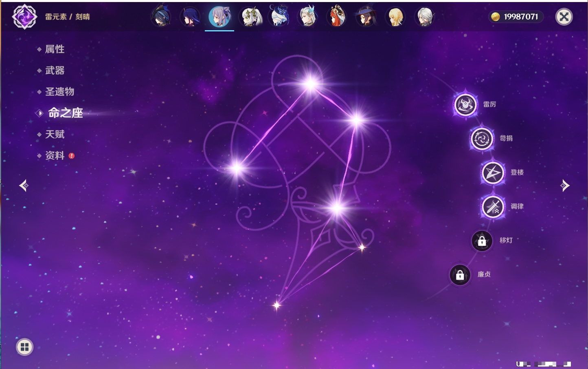Switch to Mona's avatar with purple hat

366,17
